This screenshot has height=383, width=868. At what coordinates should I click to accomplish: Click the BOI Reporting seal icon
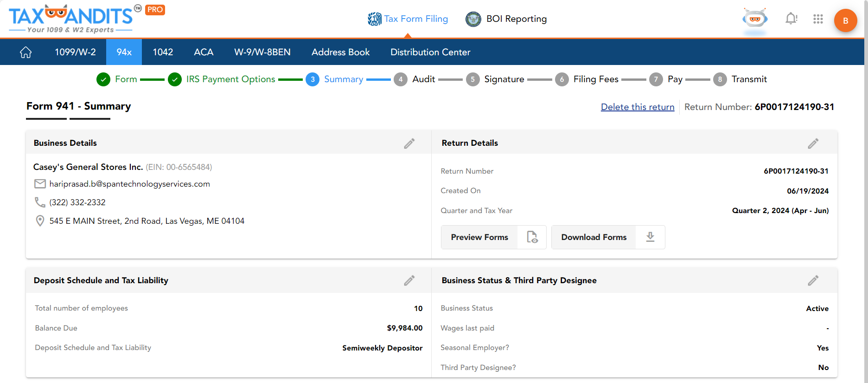(x=473, y=19)
